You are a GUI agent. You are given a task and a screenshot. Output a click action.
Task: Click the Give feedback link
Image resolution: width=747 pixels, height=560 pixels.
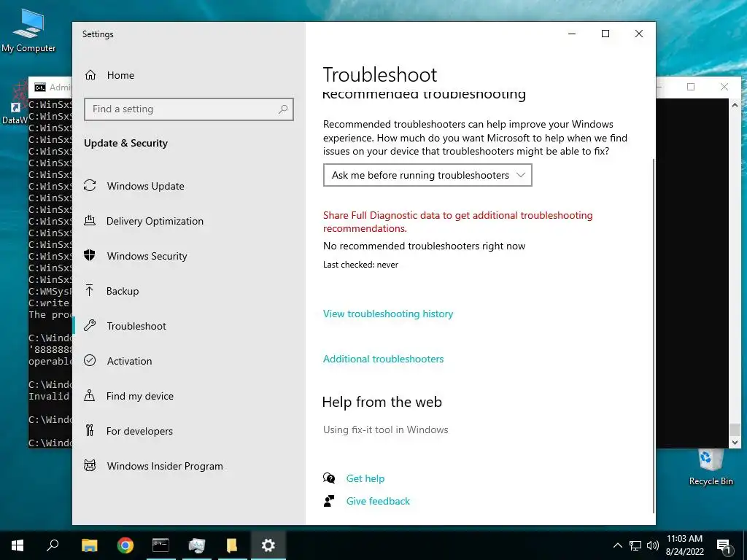[378, 501]
